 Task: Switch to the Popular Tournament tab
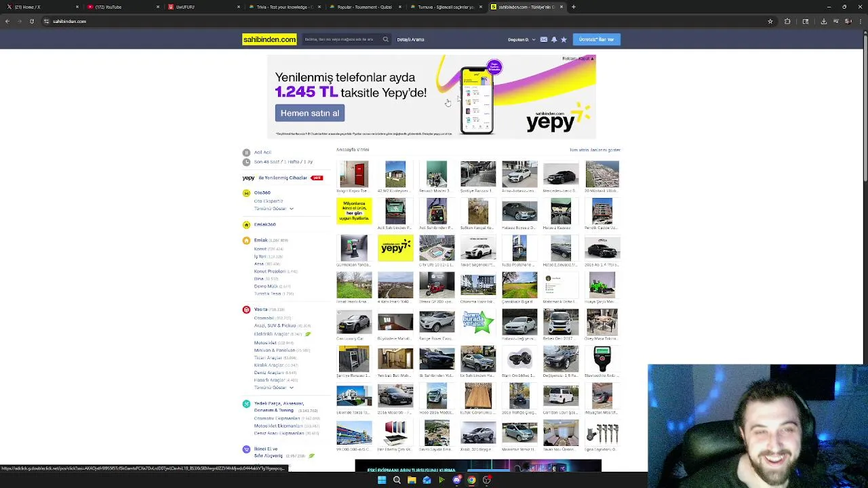[x=365, y=7]
